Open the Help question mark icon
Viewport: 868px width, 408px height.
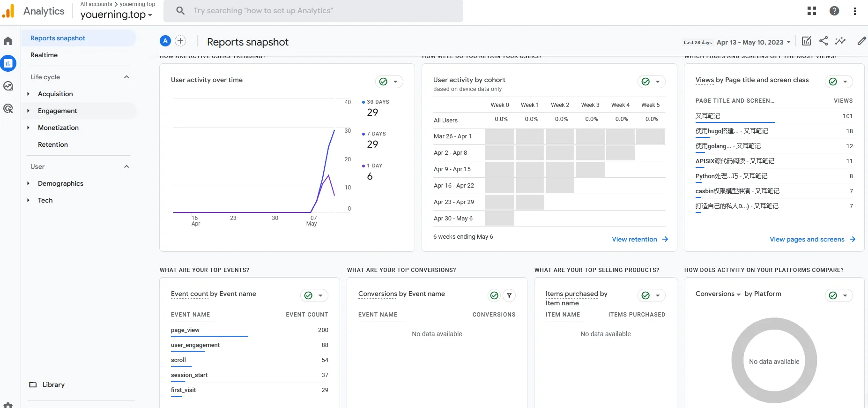[x=834, y=11]
